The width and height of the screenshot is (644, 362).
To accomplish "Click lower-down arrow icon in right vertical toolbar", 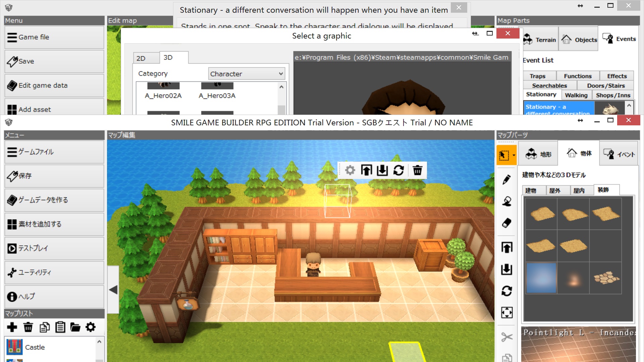I will click(x=507, y=269).
